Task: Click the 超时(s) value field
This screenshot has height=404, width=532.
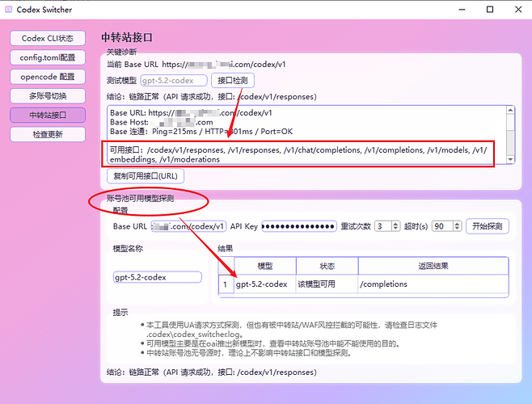Action: (x=442, y=226)
